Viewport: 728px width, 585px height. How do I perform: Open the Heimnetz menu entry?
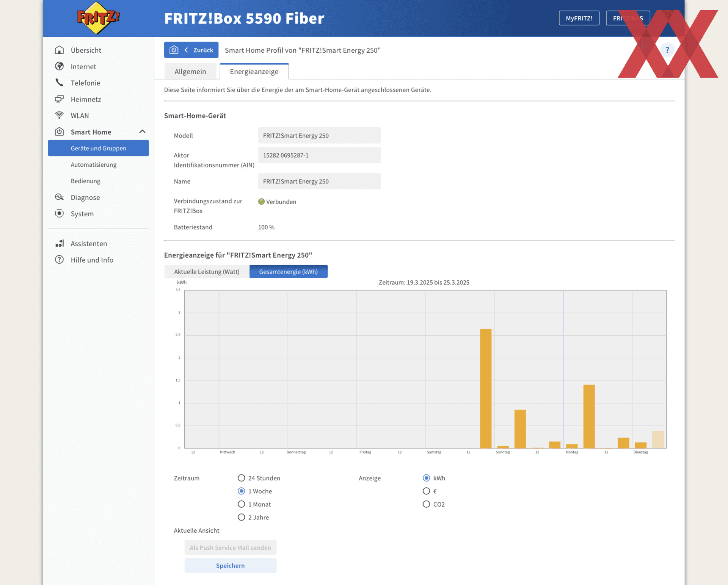click(x=86, y=99)
